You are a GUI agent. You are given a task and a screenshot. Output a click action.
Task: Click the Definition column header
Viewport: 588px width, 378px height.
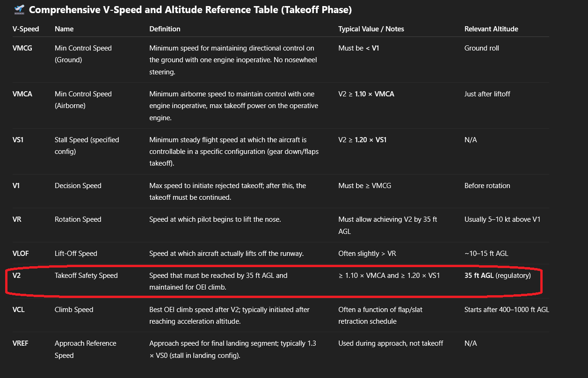[x=165, y=29]
